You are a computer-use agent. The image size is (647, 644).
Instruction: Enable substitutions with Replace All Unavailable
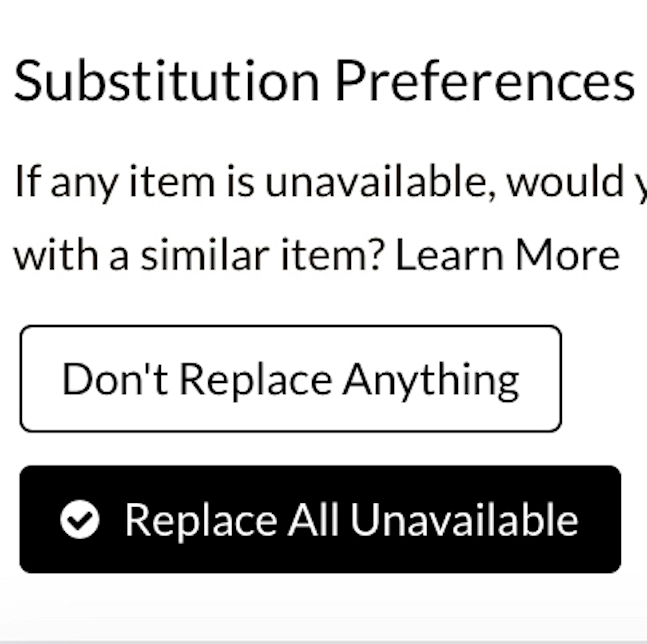tap(320, 519)
